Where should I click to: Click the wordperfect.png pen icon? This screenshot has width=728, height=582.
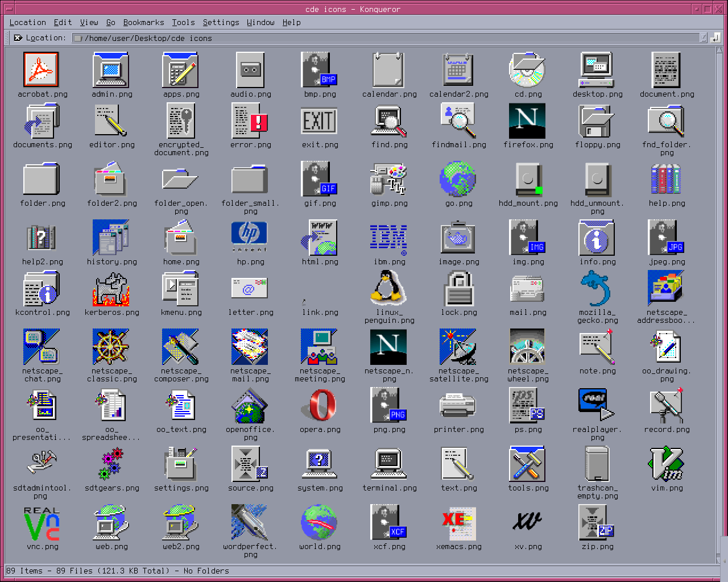click(250, 522)
